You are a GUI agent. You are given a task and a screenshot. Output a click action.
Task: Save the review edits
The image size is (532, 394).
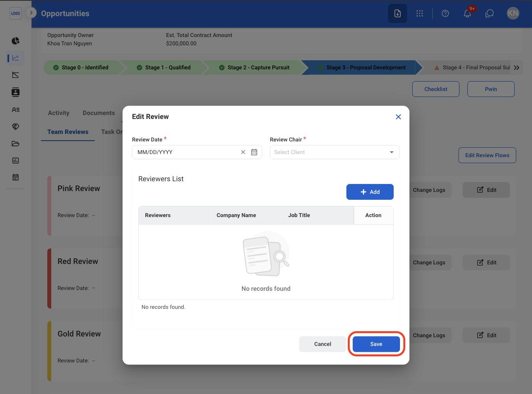tap(376, 344)
